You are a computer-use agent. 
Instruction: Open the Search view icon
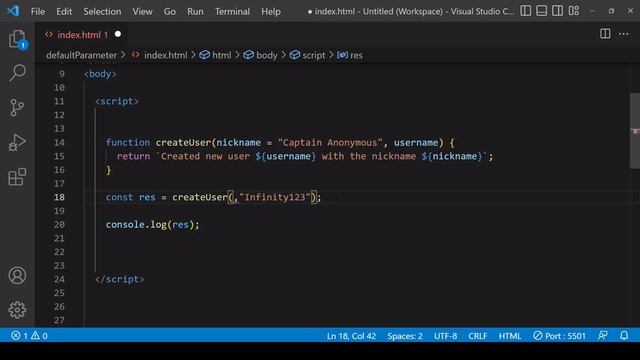click(18, 73)
